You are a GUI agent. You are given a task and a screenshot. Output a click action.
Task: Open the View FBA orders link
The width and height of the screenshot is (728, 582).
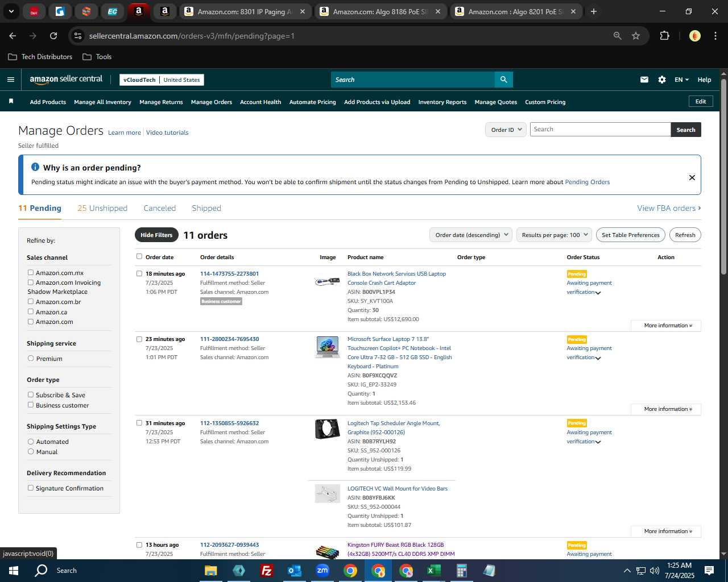click(x=669, y=208)
